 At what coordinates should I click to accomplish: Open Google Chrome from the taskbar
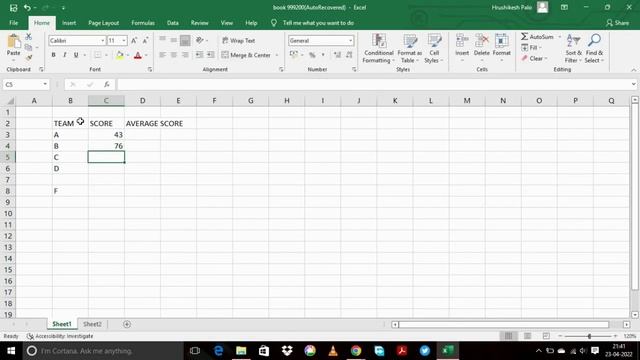click(356, 351)
